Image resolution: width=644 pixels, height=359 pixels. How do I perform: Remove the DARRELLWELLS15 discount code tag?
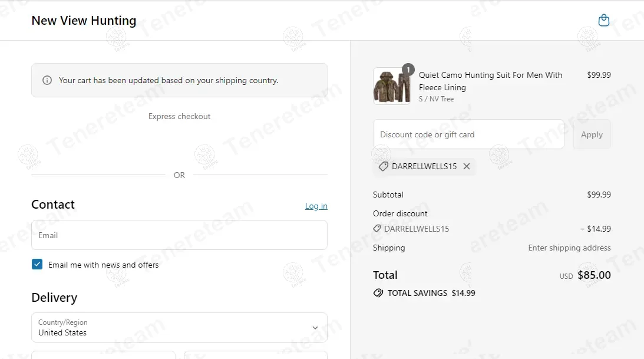click(x=467, y=166)
